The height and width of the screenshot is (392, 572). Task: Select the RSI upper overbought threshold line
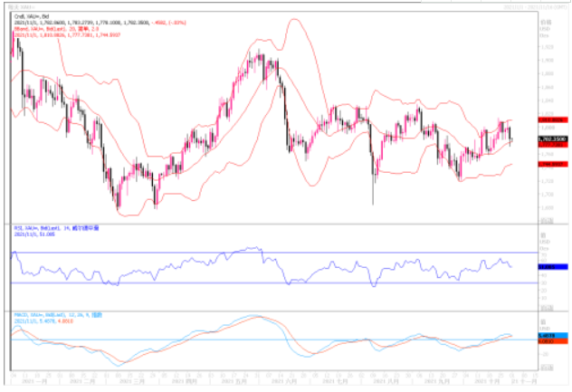pyautogui.click(x=272, y=252)
